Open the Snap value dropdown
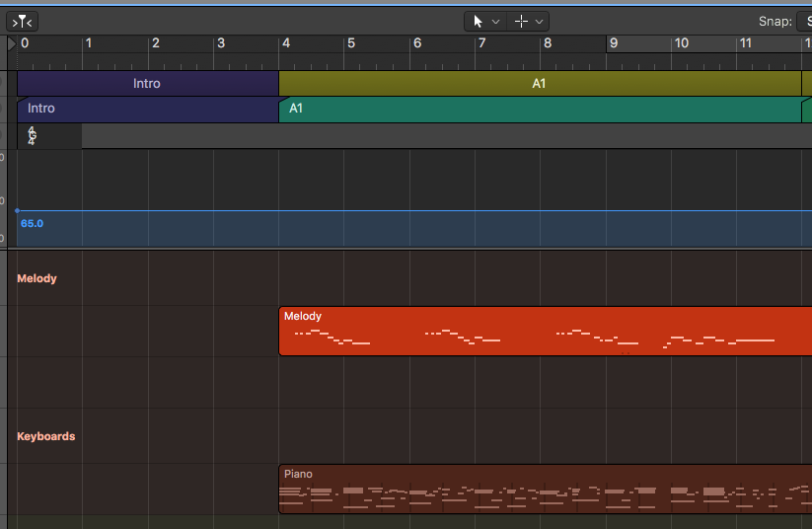The image size is (812, 529). coord(804,21)
